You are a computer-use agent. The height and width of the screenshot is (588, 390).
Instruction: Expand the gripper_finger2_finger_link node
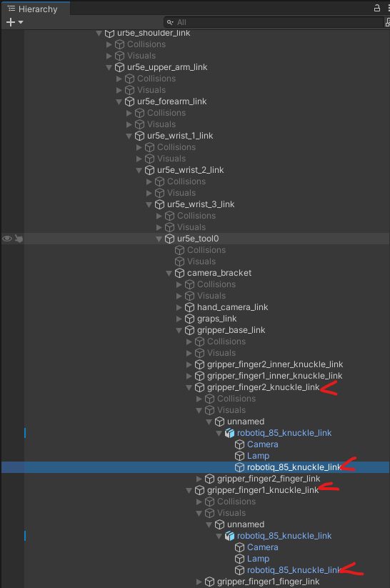199,479
